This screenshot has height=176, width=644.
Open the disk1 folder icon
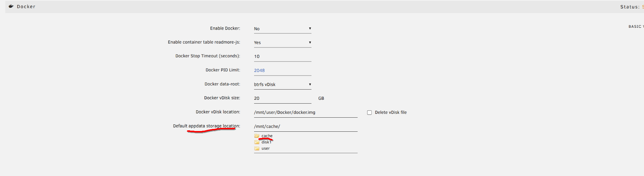point(257,142)
